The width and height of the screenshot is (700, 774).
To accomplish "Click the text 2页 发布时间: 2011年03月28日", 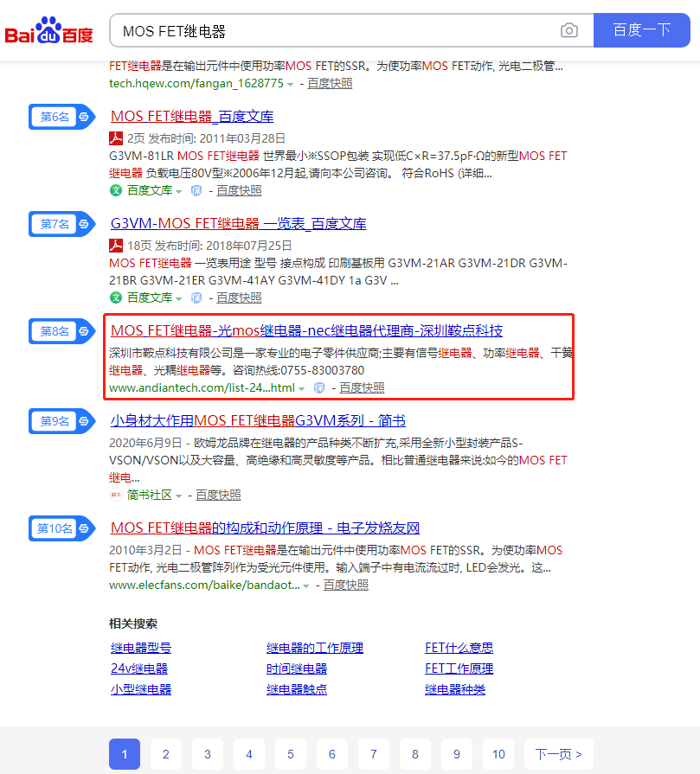I will (206, 138).
